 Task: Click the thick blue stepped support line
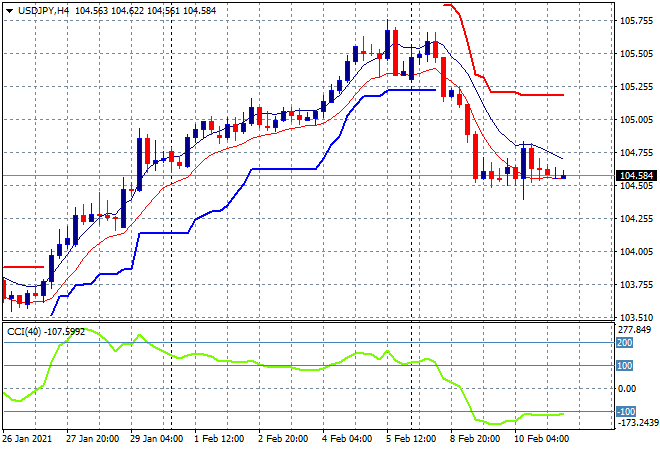(x=286, y=169)
